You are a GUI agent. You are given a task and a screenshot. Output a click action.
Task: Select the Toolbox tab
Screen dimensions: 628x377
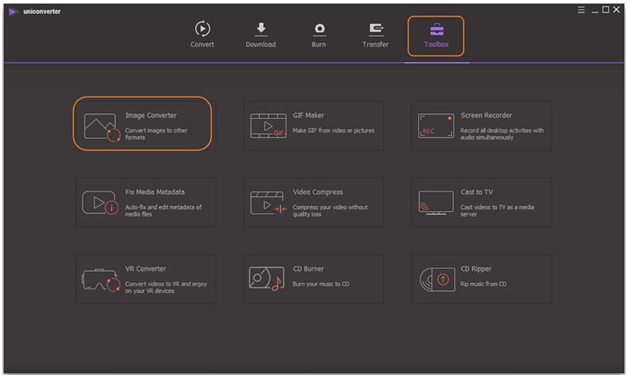tap(436, 36)
